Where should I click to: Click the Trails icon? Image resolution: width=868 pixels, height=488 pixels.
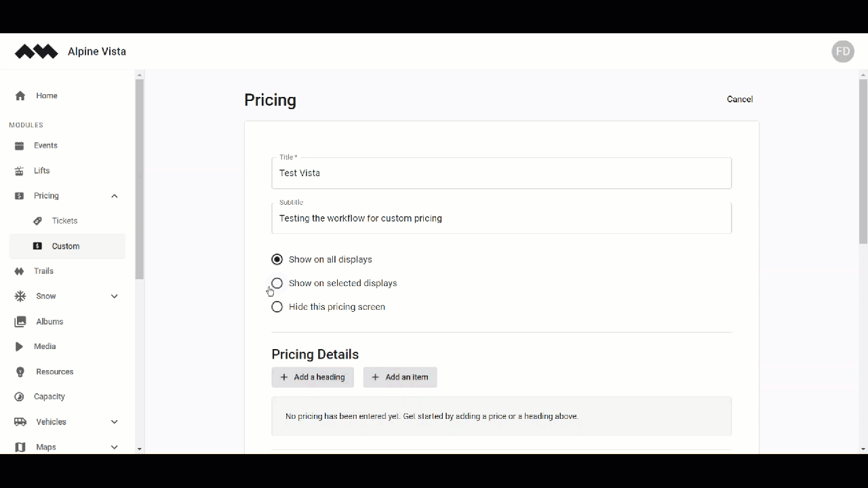(x=20, y=271)
